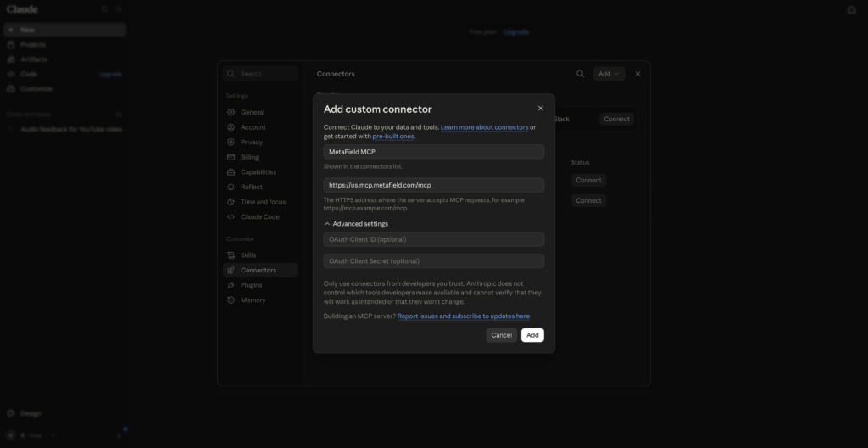Open General settings
The image size is (868, 448).
point(260,112)
